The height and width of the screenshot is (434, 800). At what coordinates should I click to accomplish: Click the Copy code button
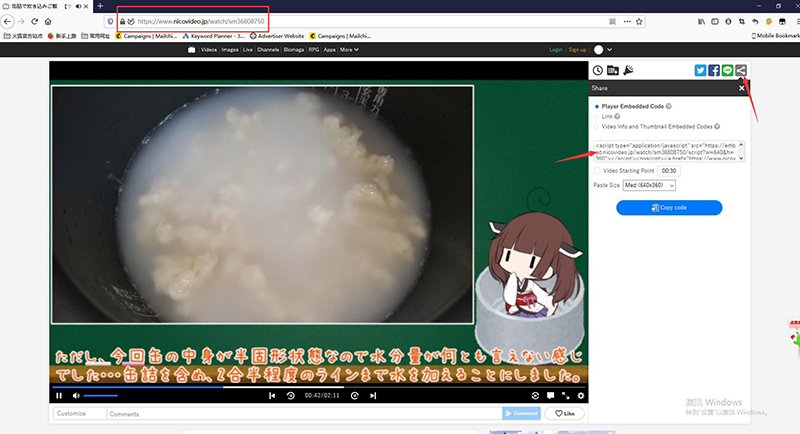click(669, 208)
